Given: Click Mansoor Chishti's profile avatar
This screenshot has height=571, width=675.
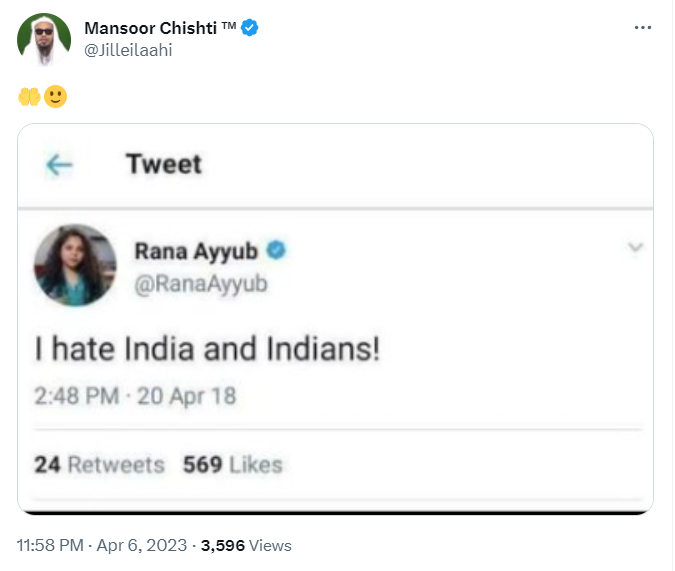Looking at the screenshot, I should [44, 40].
